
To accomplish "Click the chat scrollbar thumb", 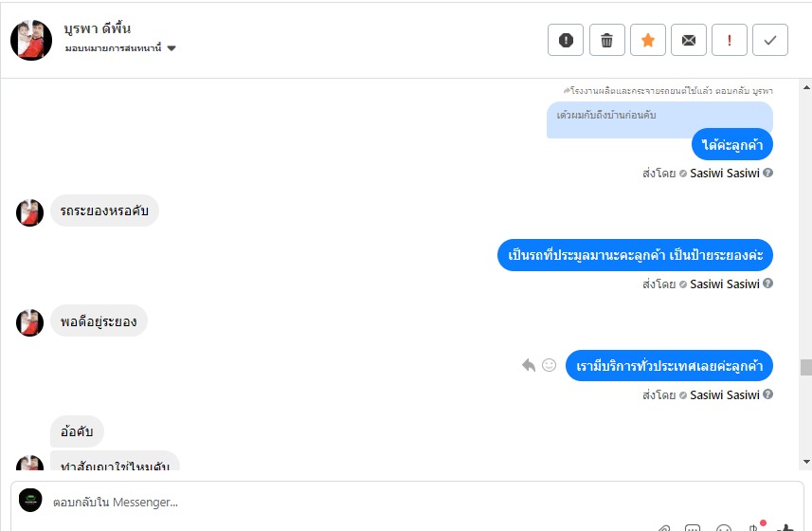I will (806, 367).
